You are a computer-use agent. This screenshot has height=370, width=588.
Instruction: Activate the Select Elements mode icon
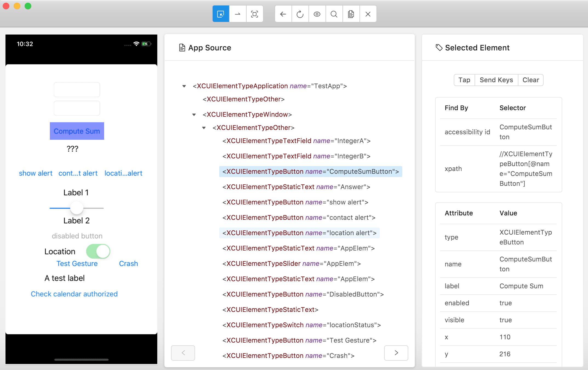[221, 14]
